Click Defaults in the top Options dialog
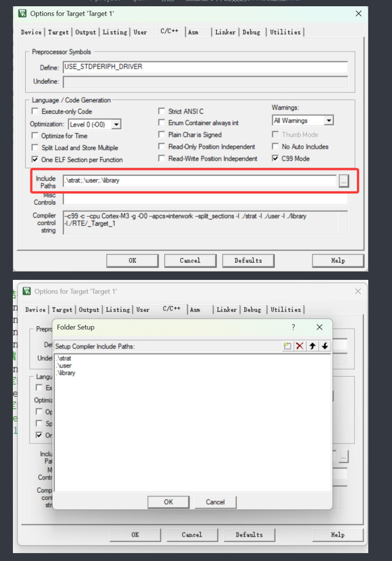392x561 pixels. click(248, 260)
